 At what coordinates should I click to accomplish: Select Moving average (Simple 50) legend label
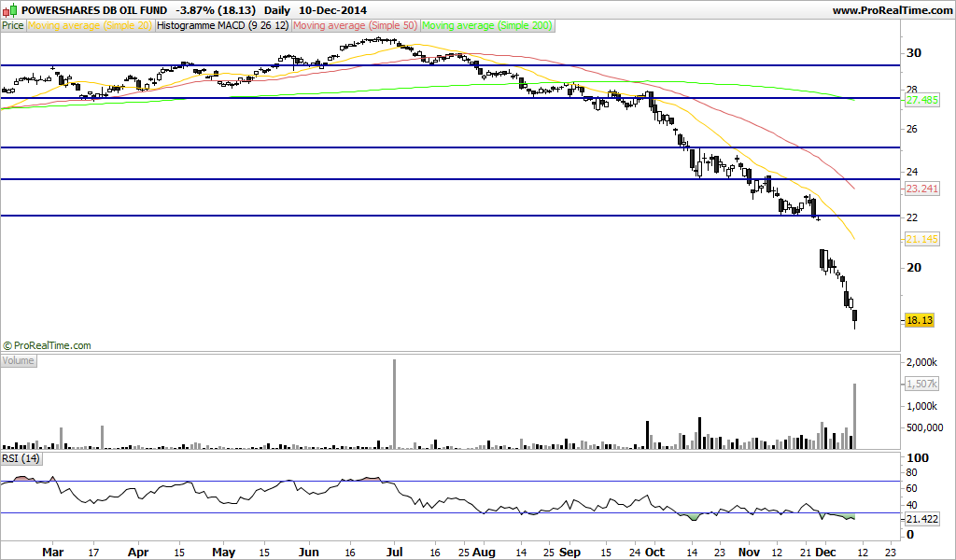coord(356,25)
